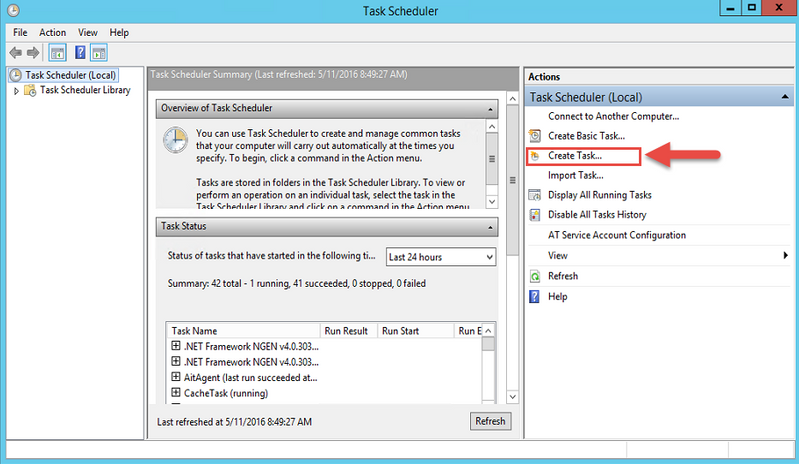Click the blue Help toolbar icon
This screenshot has height=464, width=799.
(80, 52)
